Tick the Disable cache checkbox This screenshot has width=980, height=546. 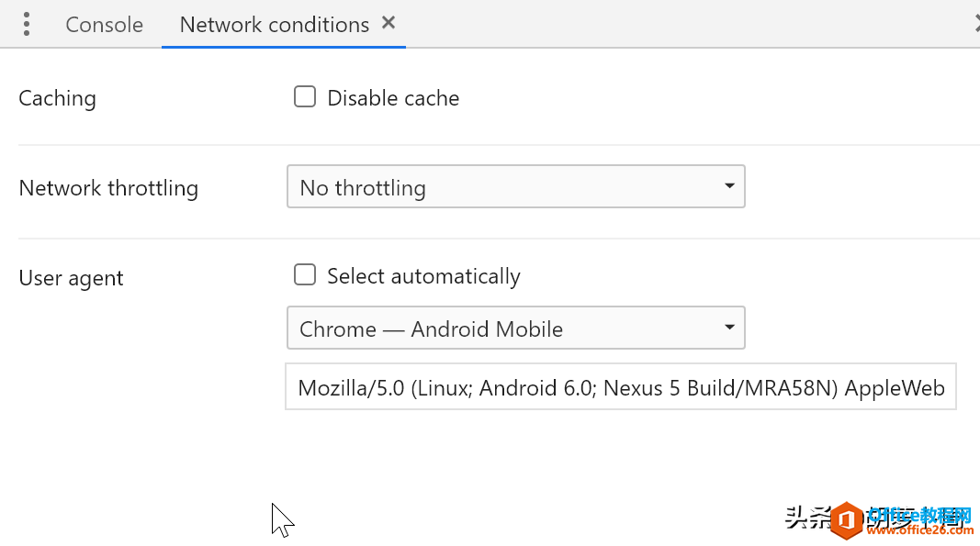click(x=305, y=96)
